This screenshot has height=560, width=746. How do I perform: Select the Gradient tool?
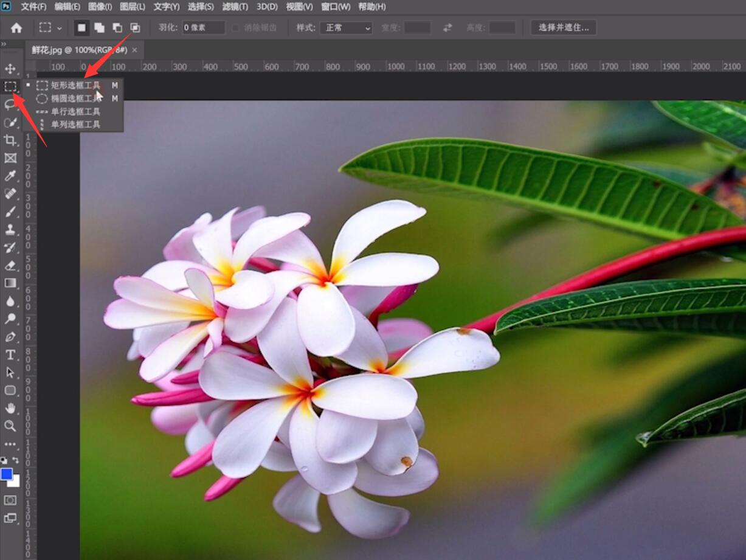pyautogui.click(x=10, y=283)
